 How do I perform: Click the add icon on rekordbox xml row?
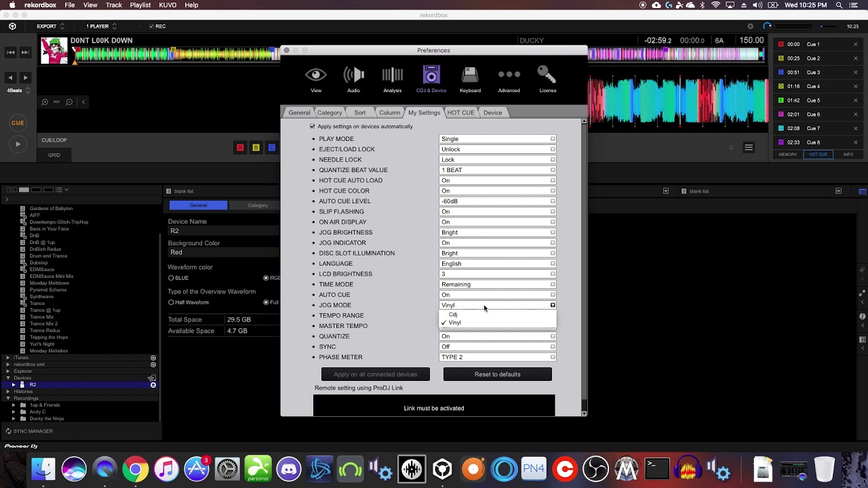click(x=153, y=365)
